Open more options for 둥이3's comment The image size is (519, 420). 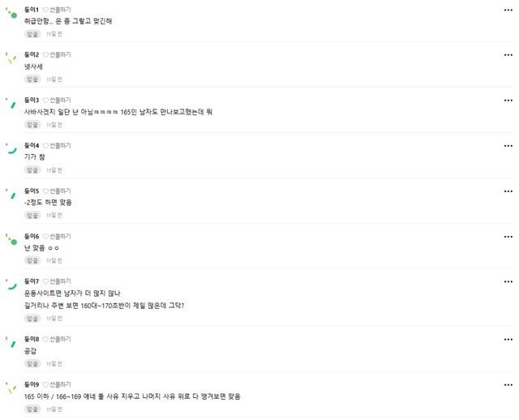pos(508,101)
